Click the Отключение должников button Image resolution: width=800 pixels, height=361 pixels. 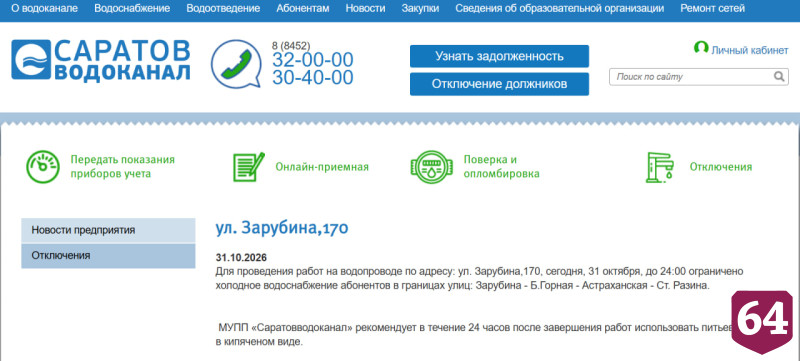[x=499, y=84]
